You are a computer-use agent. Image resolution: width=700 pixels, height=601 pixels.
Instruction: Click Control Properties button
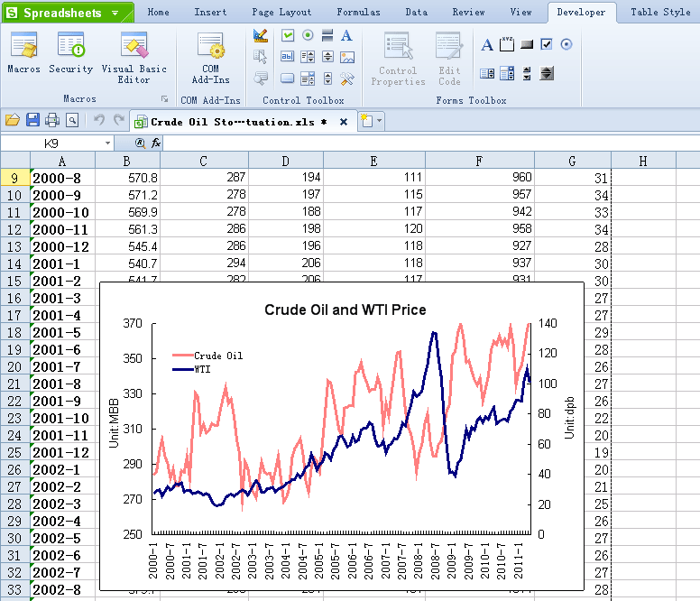398,59
